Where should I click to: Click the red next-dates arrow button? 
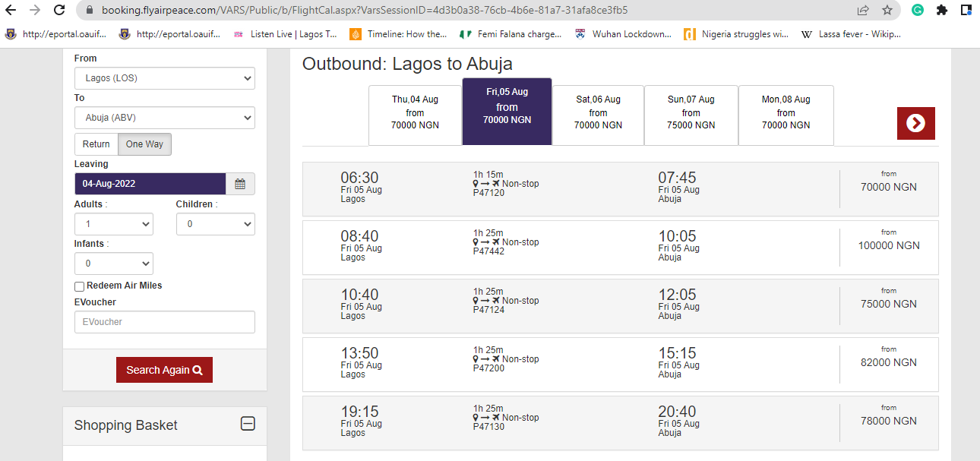915,123
